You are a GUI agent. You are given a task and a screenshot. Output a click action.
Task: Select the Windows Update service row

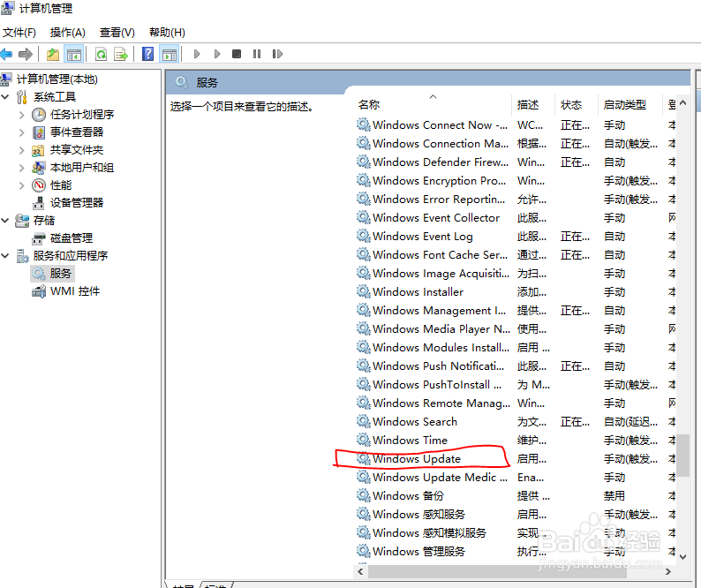[516, 459]
